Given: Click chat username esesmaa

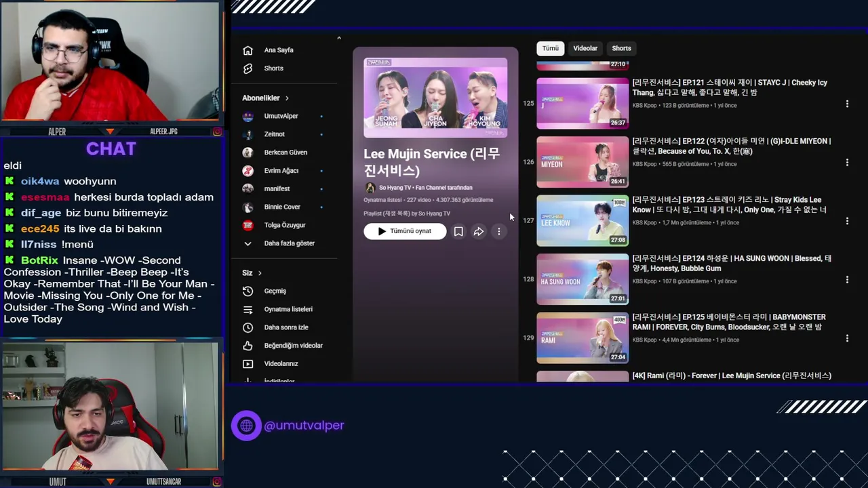Looking at the screenshot, I should (45, 197).
